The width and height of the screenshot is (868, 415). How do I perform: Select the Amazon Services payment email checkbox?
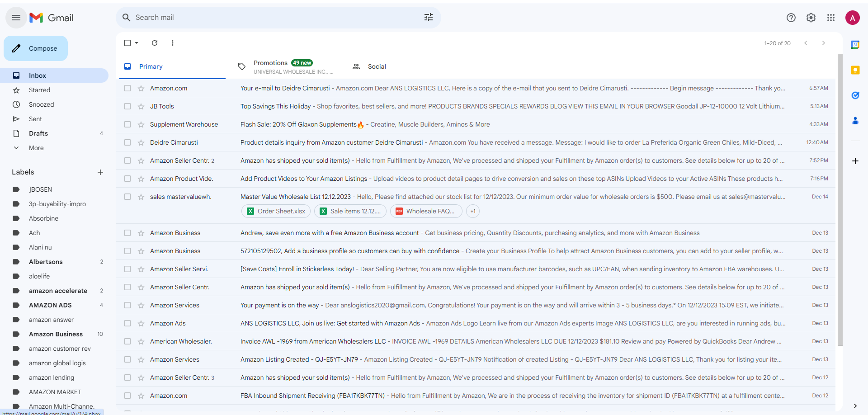[x=127, y=305]
